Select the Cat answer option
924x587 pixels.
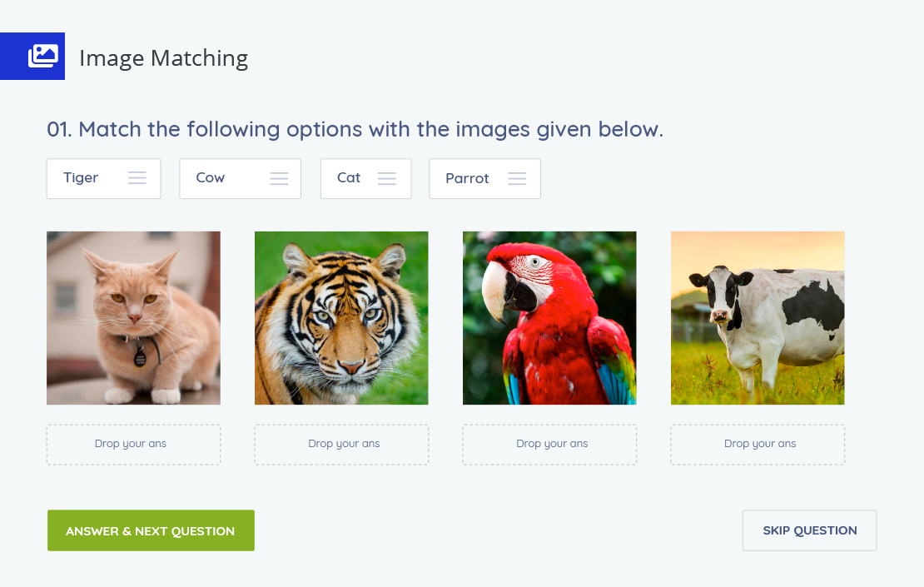pyautogui.click(x=366, y=178)
